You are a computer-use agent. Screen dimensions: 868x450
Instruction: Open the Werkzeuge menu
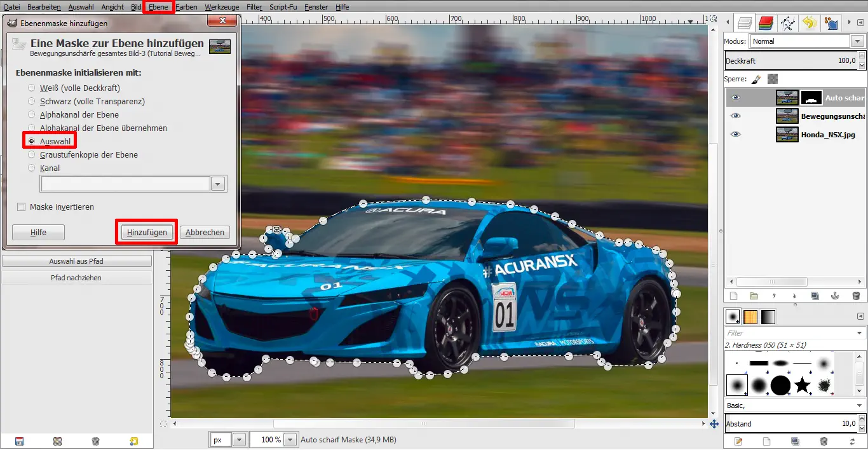point(221,7)
